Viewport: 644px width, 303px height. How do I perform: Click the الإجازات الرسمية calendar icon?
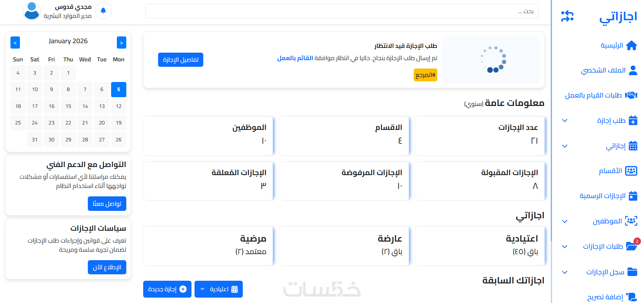(x=633, y=196)
